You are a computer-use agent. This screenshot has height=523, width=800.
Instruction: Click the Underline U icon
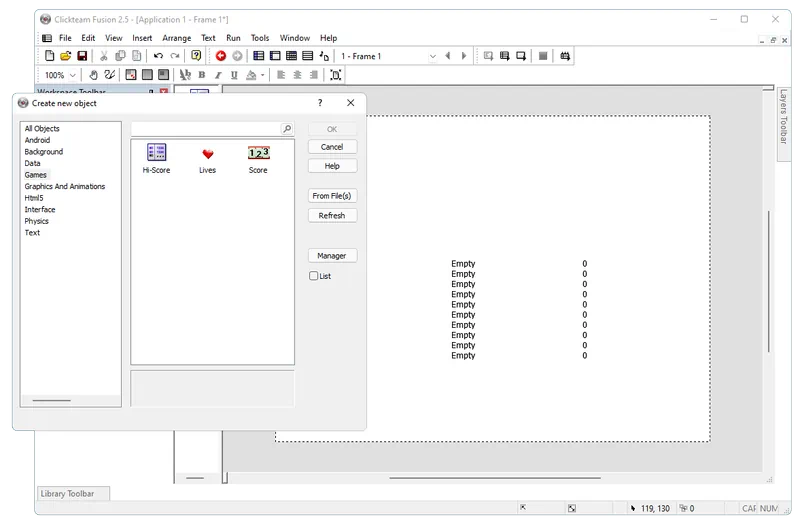tap(234, 75)
